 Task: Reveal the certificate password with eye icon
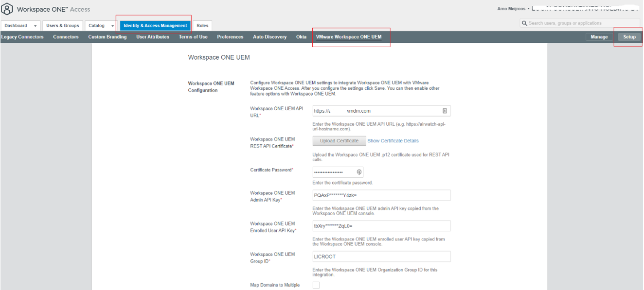click(358, 172)
